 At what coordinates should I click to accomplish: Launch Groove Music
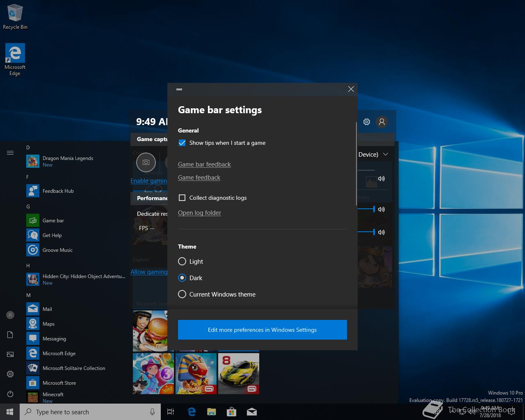click(x=76, y=250)
